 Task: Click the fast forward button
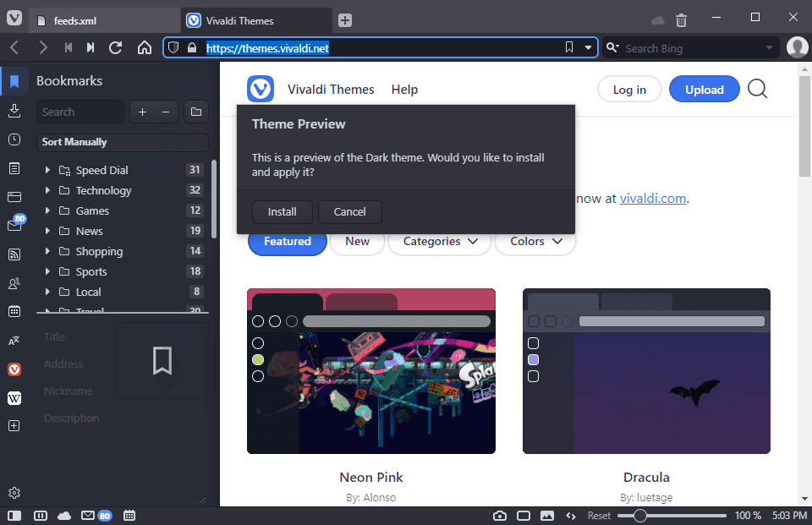(x=91, y=47)
